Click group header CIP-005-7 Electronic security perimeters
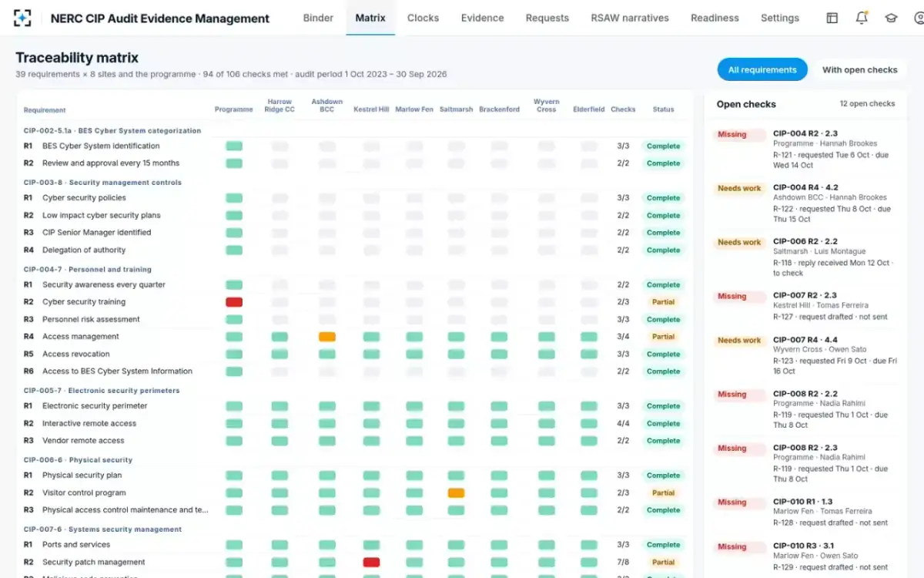The height and width of the screenshot is (578, 924). (x=101, y=391)
